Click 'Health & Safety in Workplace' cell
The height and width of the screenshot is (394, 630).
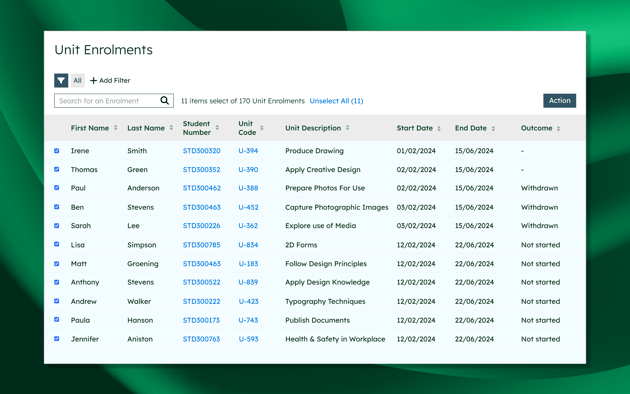335,339
